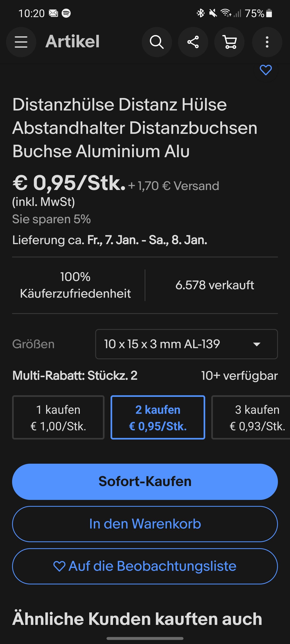
Task: Open the shopping cart
Action: (229, 42)
